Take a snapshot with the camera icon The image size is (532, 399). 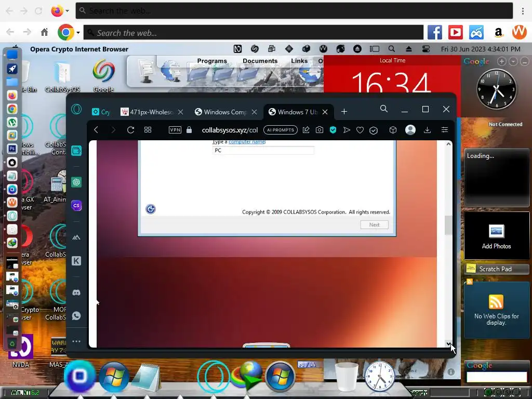tap(320, 130)
